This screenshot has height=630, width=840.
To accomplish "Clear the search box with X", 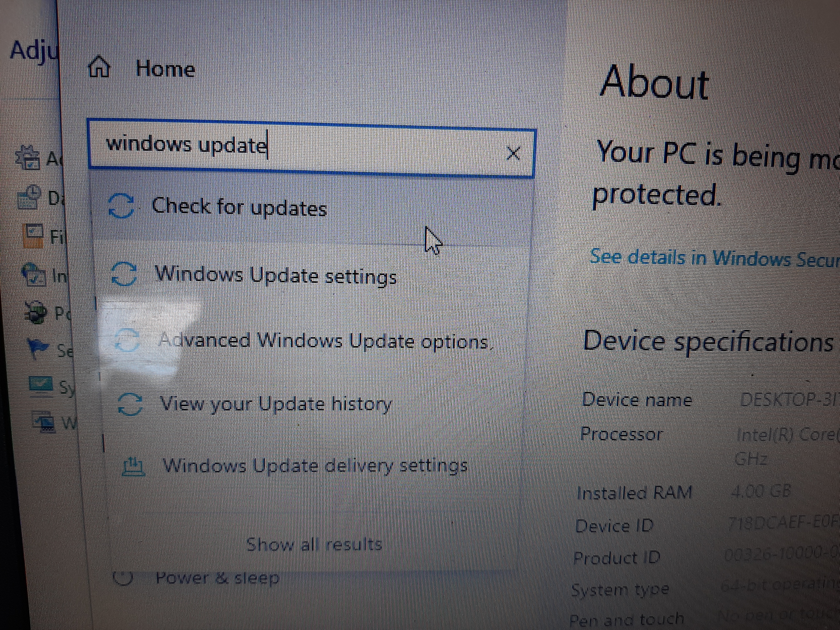I will pyautogui.click(x=513, y=153).
